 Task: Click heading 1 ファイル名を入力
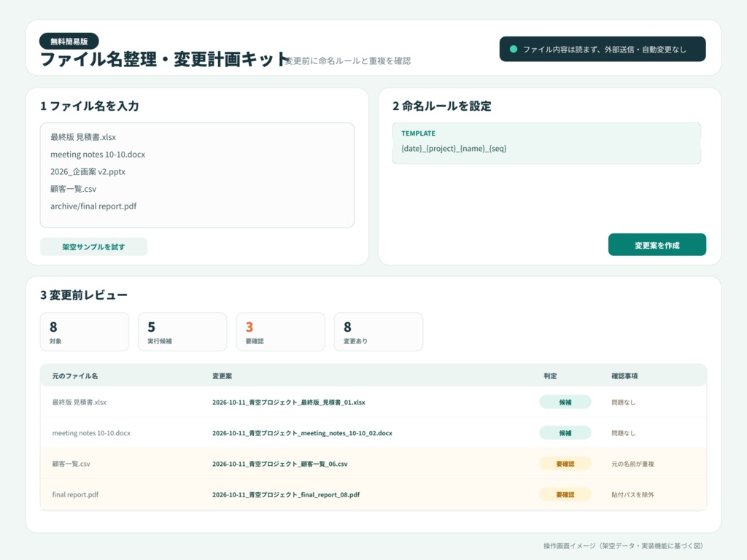pyautogui.click(x=90, y=106)
